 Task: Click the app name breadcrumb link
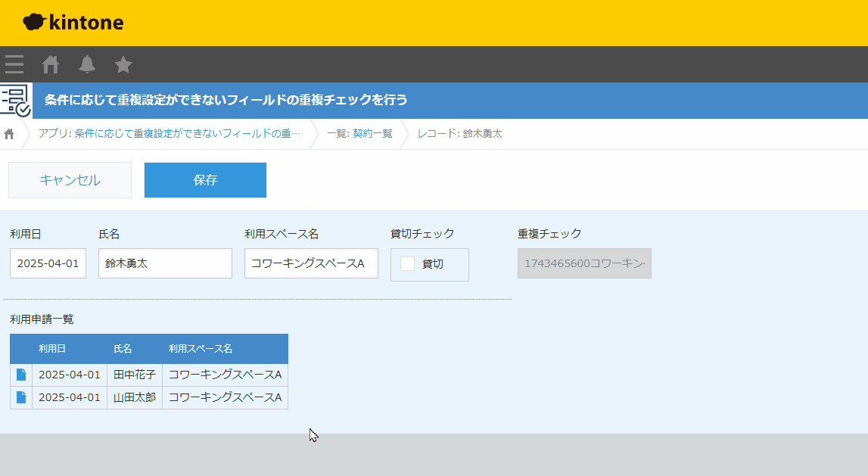tap(170, 134)
